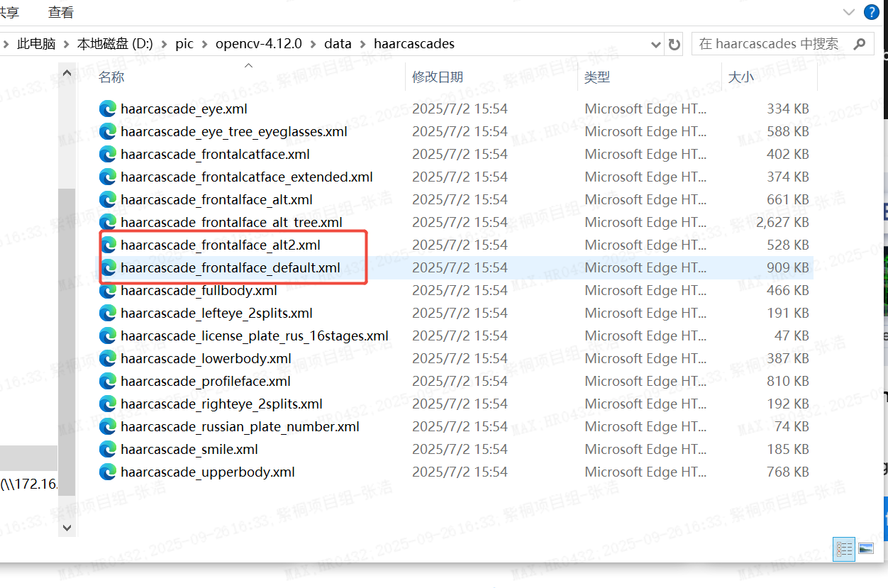Go to pic folder in address bar
Screen dimensions: 888x588
[184, 44]
